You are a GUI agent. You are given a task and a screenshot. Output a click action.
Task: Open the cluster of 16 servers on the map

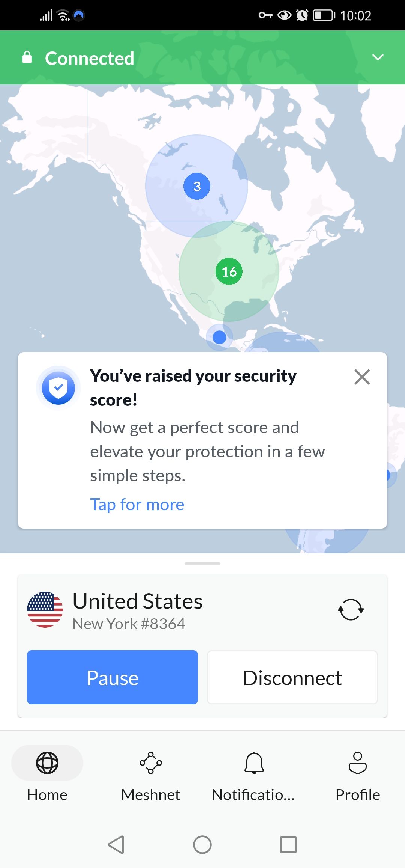pyautogui.click(x=229, y=271)
